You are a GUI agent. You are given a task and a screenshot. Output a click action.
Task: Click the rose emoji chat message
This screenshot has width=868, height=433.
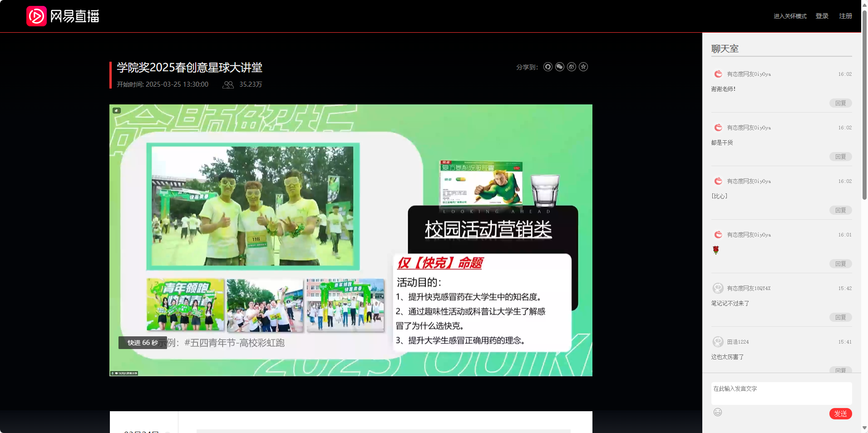pos(716,250)
